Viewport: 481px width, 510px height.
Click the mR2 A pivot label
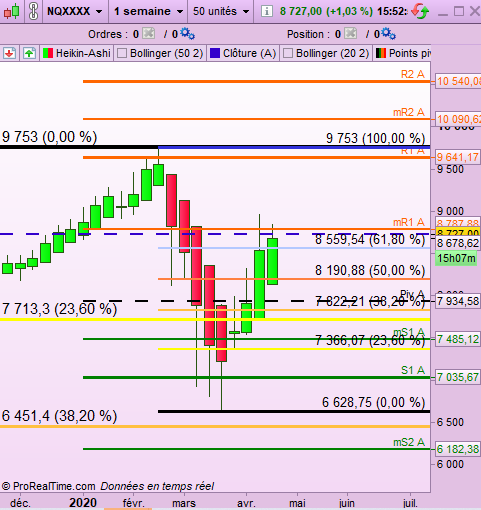pos(409,112)
